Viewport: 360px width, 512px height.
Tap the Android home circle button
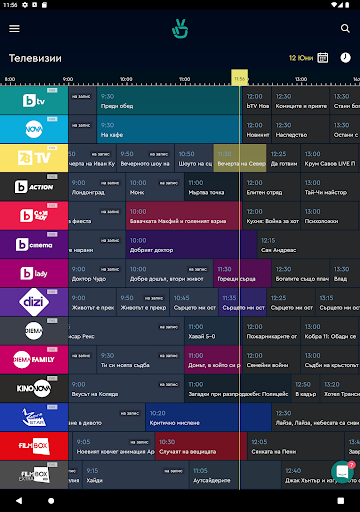[51, 501]
